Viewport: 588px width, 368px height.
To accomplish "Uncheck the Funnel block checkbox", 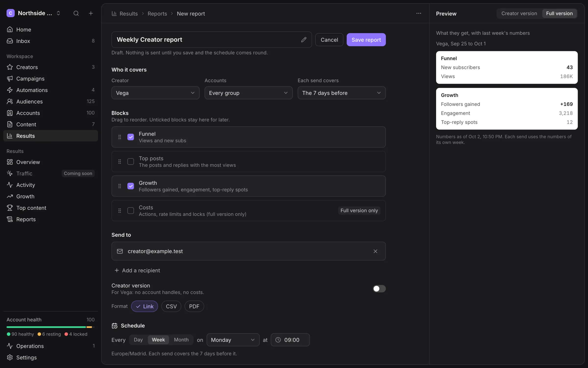I will (x=131, y=137).
